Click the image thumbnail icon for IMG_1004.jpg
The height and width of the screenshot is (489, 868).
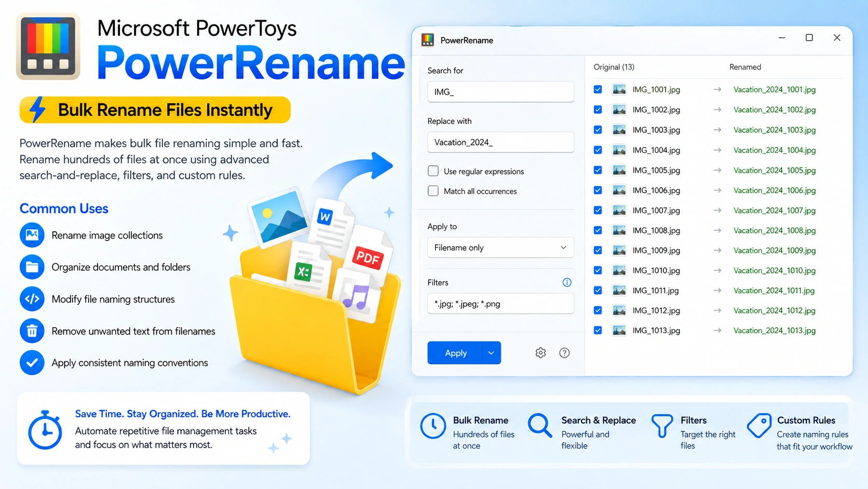[619, 150]
